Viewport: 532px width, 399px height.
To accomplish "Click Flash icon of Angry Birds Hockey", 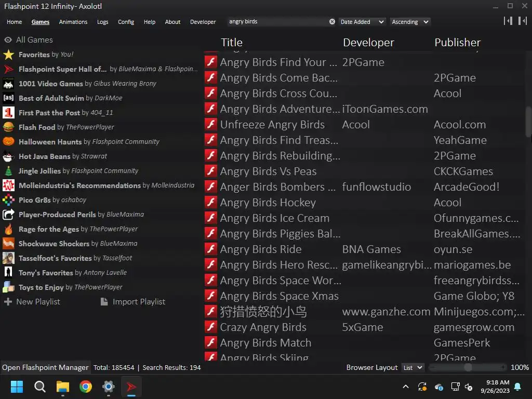I will click(211, 202).
